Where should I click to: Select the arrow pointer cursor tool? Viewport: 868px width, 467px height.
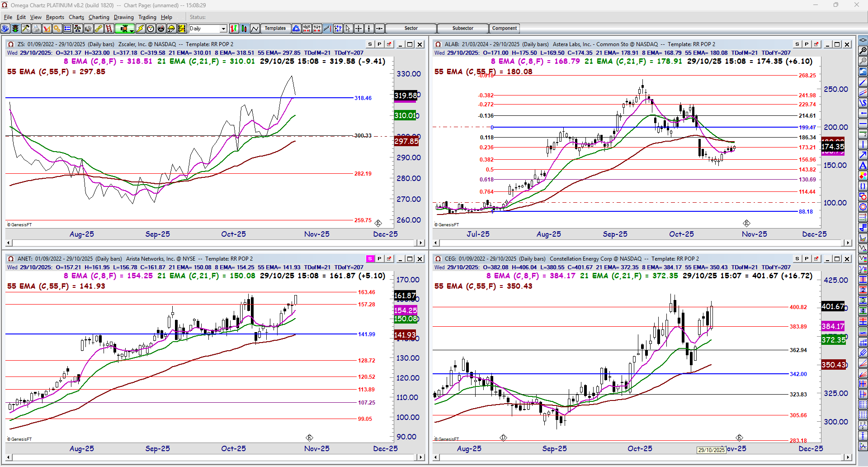348,29
